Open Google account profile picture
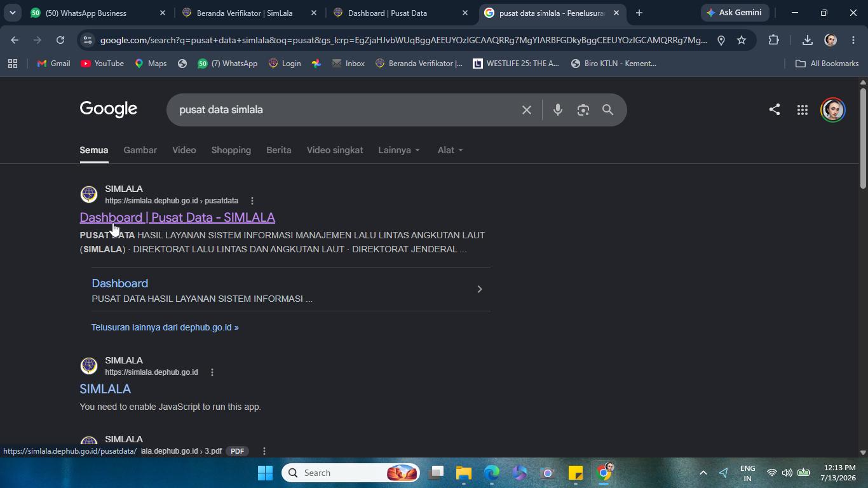The width and height of the screenshot is (868, 488). tap(832, 110)
